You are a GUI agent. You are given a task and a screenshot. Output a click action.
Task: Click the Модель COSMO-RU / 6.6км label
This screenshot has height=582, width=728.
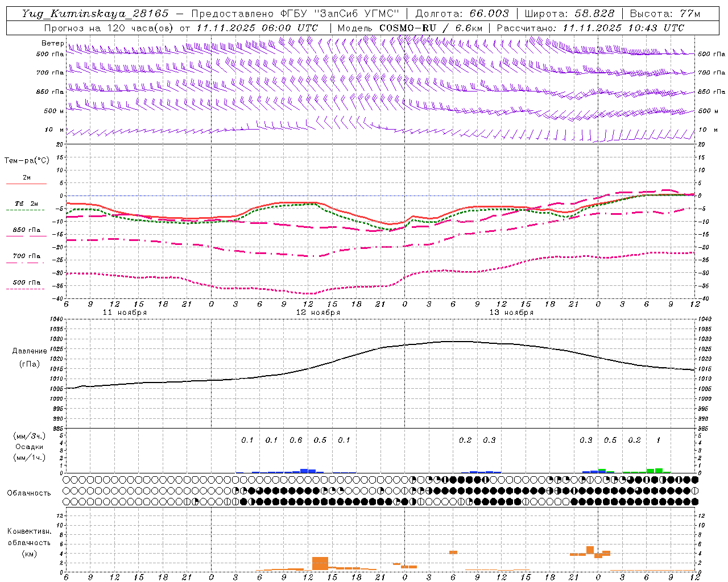pos(410,28)
